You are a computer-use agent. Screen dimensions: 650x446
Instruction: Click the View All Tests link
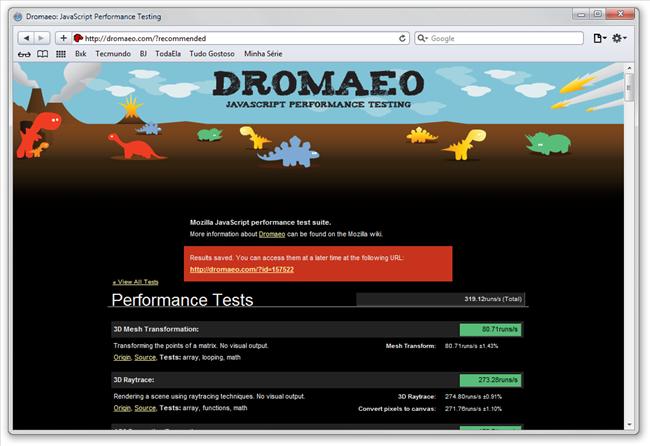pyautogui.click(x=136, y=282)
